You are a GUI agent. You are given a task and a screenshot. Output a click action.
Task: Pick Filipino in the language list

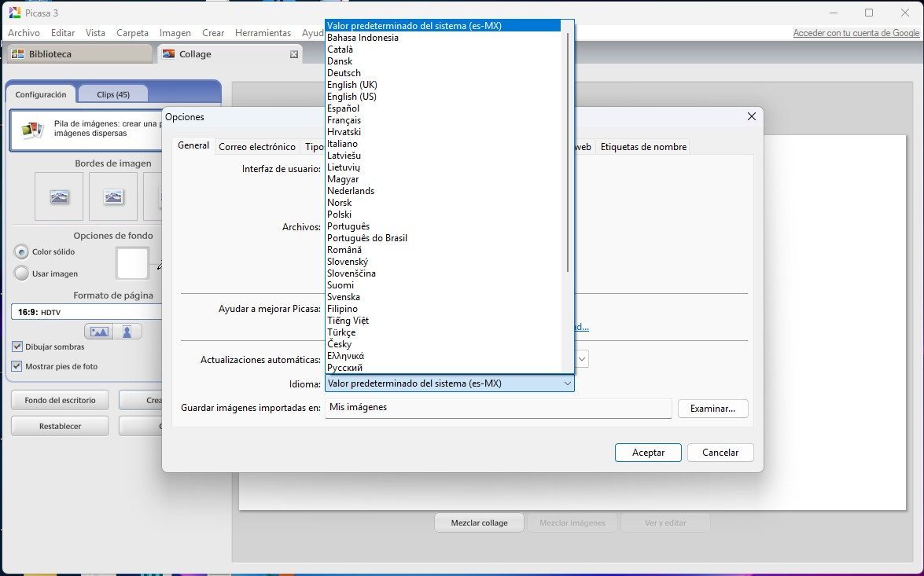pyautogui.click(x=444, y=309)
